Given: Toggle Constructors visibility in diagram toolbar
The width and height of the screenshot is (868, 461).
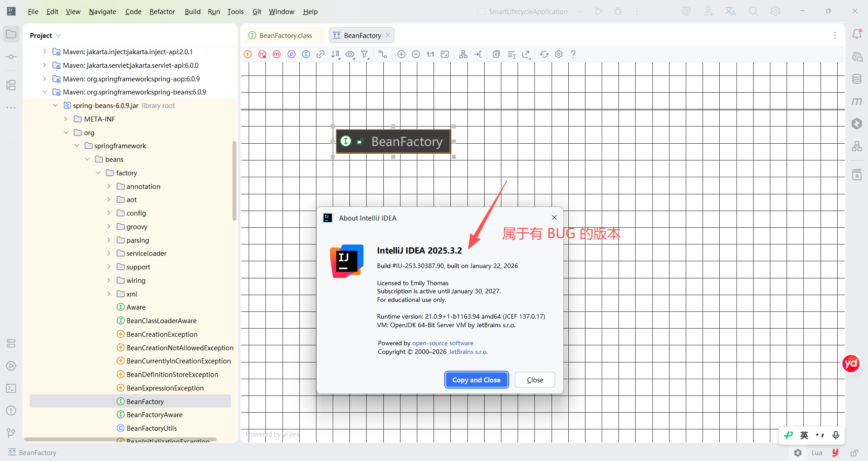Looking at the screenshot, I should click(x=262, y=54).
